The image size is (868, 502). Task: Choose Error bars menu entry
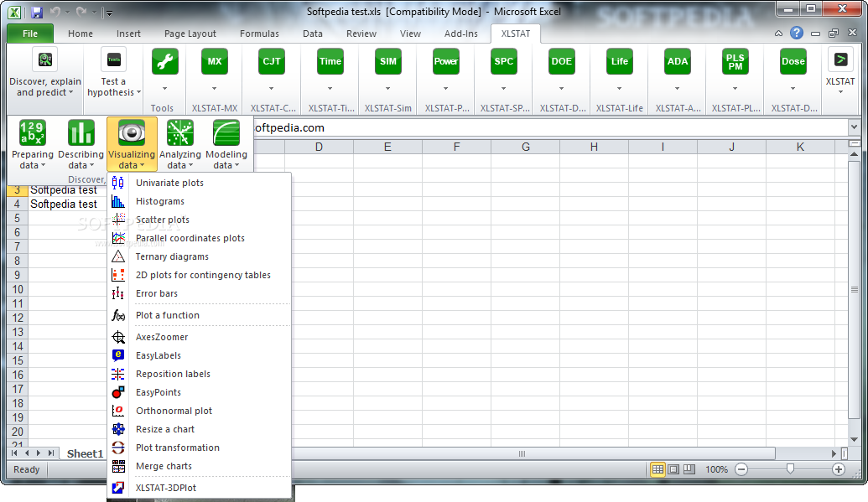[199, 293]
